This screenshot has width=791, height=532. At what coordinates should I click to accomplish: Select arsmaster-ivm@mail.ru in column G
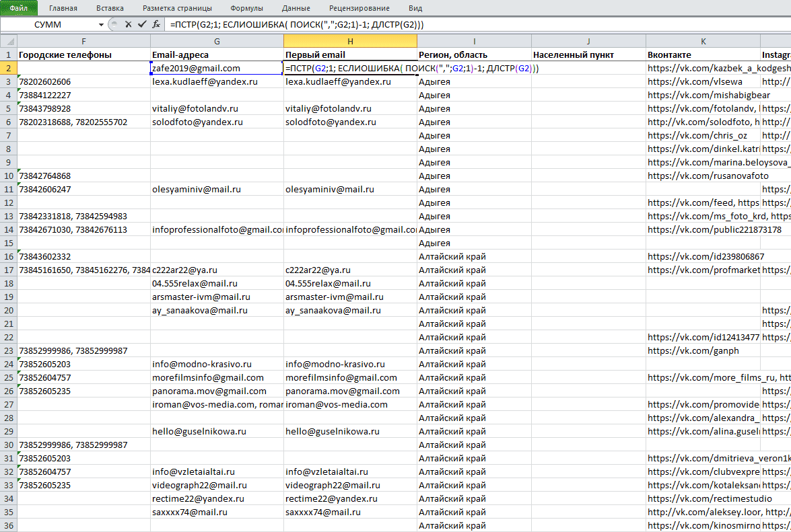pyautogui.click(x=217, y=297)
